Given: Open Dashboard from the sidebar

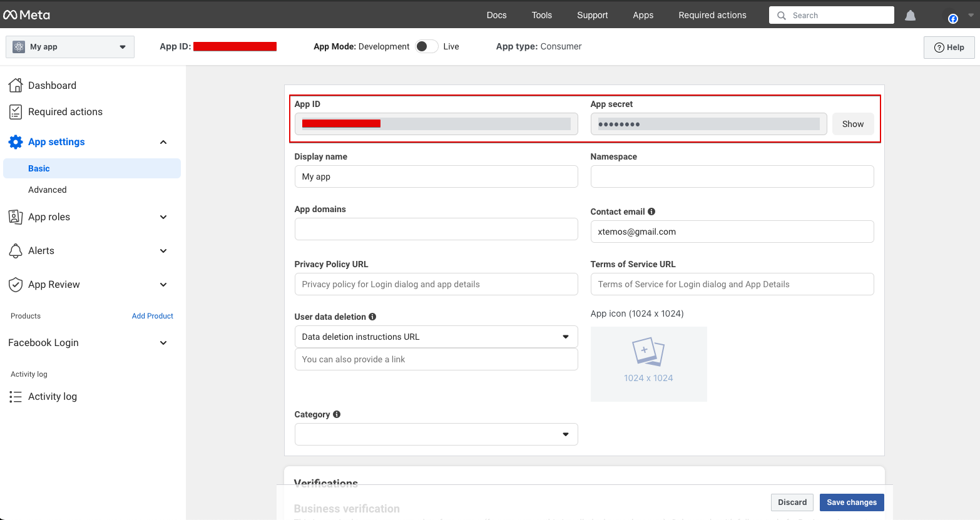Looking at the screenshot, I should (x=52, y=86).
